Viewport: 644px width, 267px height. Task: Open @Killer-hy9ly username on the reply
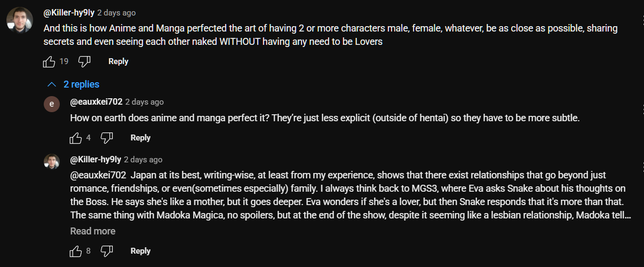point(96,160)
